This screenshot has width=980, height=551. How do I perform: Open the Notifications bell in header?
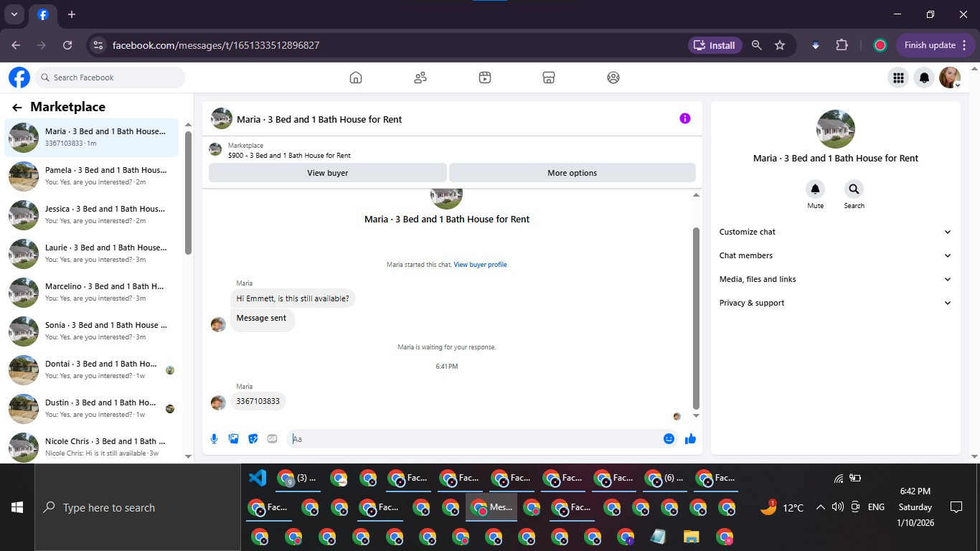pyautogui.click(x=925, y=77)
